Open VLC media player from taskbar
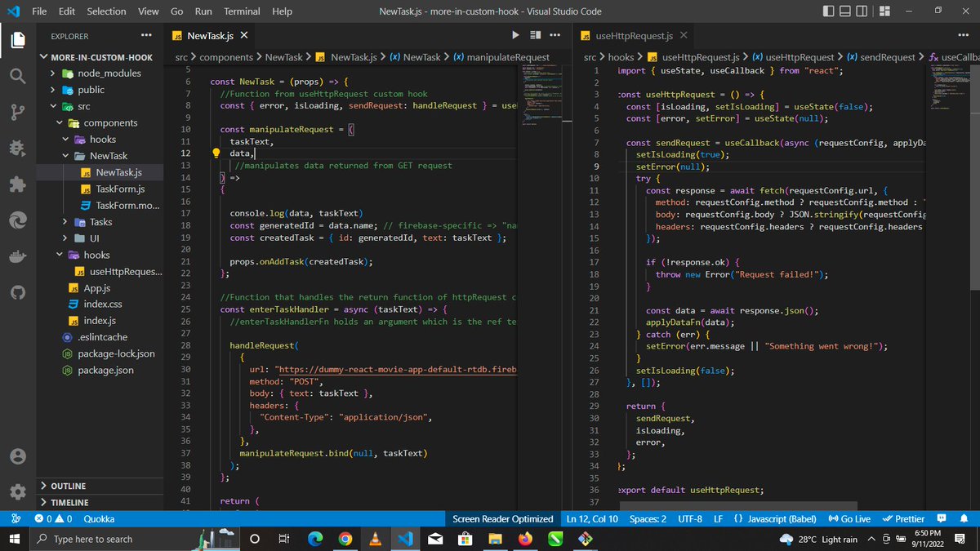980x551 pixels. tap(375, 539)
